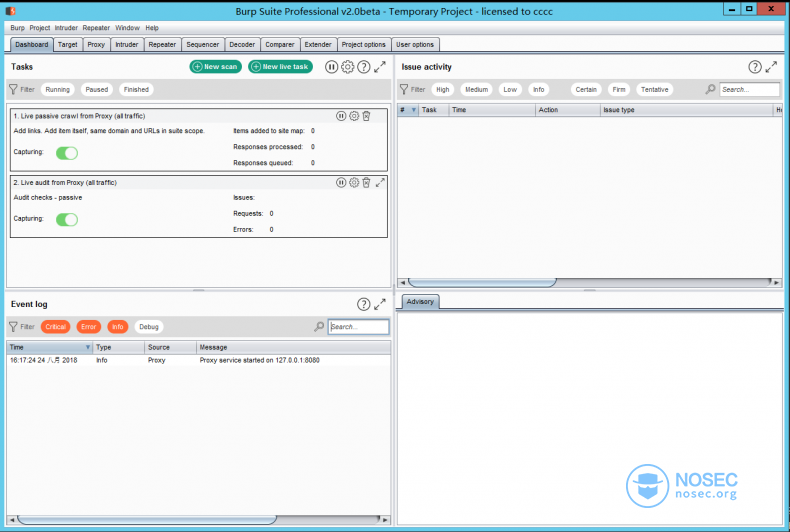
Task: Switch to the Proxy tab
Action: (x=96, y=44)
